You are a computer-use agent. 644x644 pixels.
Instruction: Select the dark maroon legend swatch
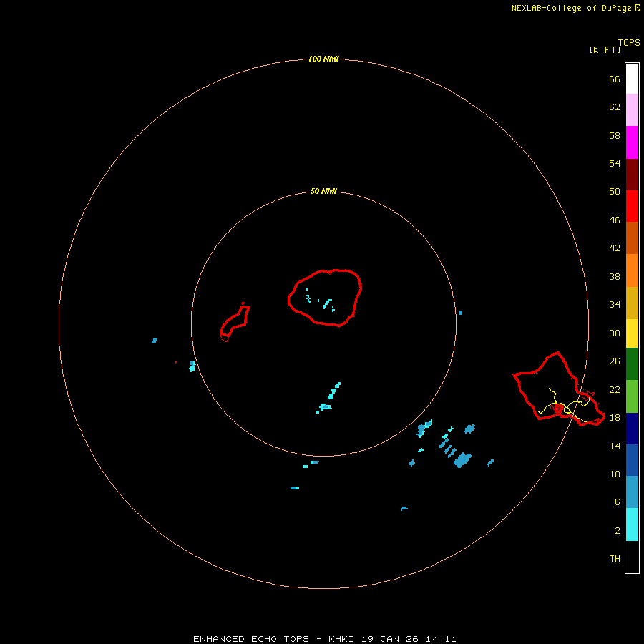pos(632,174)
